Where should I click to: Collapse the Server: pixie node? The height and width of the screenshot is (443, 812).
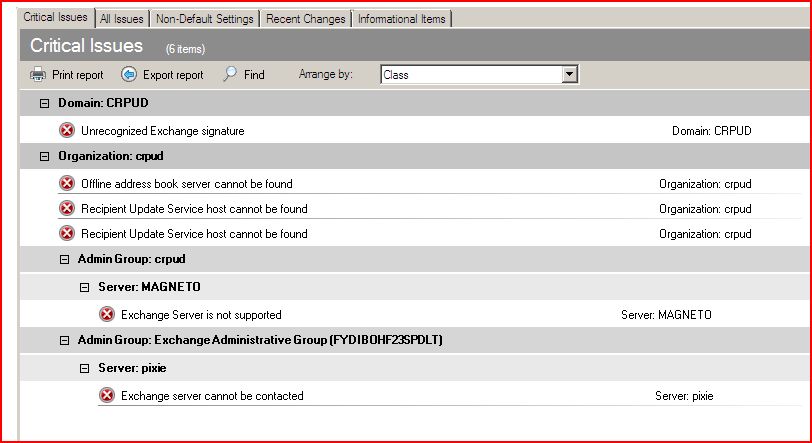86,368
